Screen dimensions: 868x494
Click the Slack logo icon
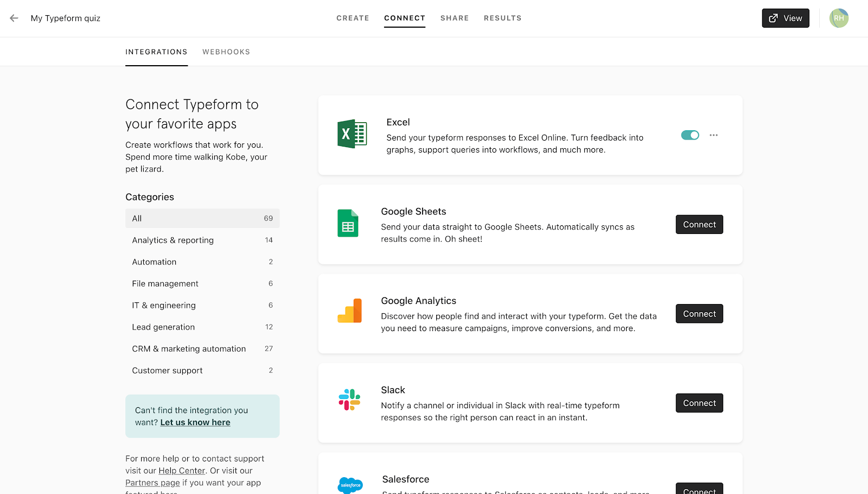pos(349,400)
